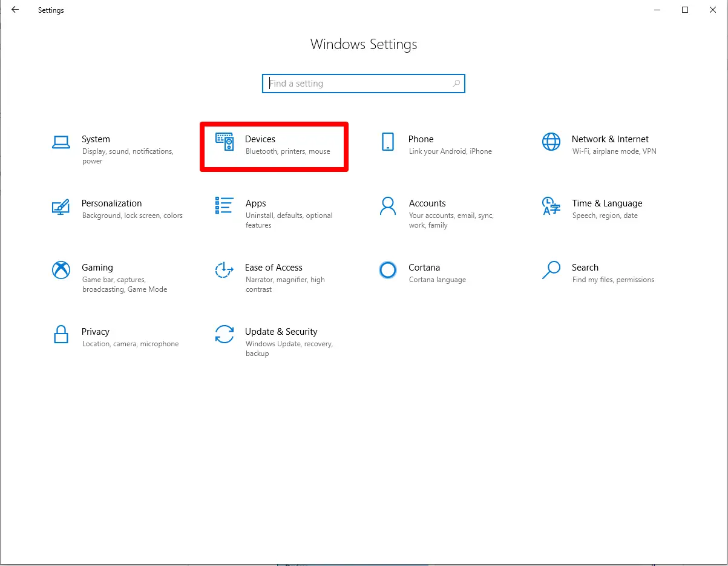Go back with the back arrow

15,10
